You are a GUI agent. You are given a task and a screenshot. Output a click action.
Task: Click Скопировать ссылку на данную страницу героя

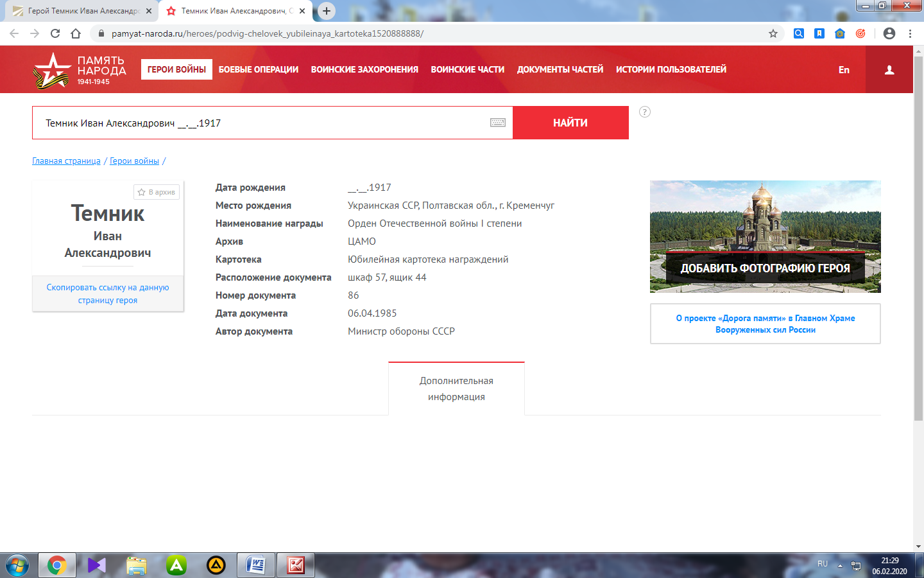108,293
